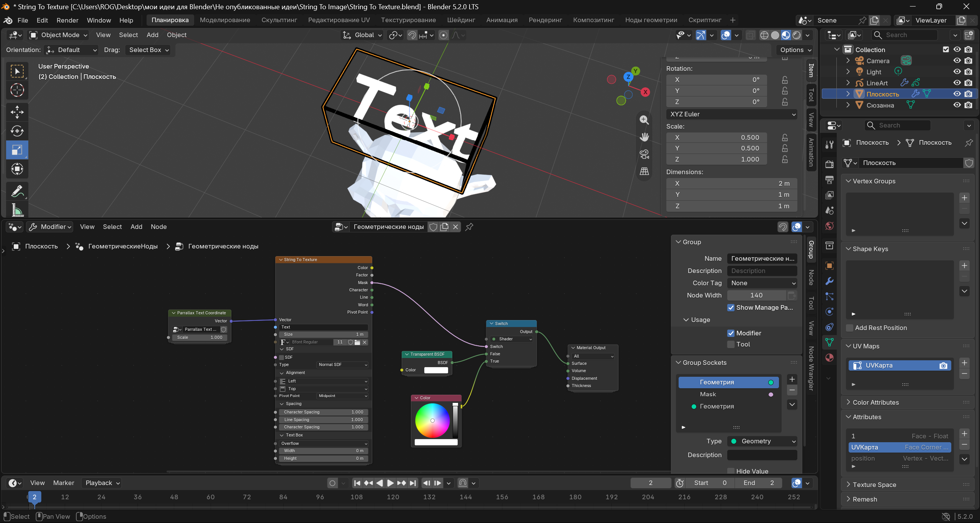The height and width of the screenshot is (523, 980).
Task: Jump to the end frame button
Action: click(412, 483)
